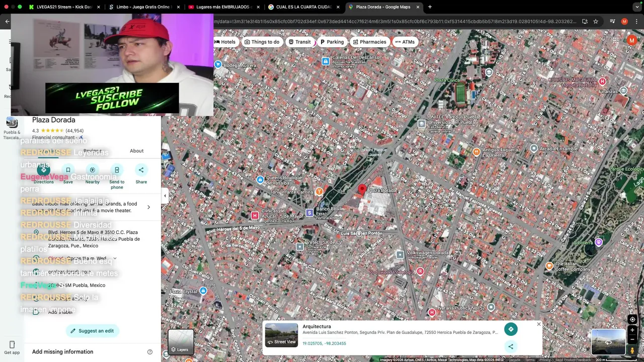The height and width of the screenshot is (362, 644).
Task: Select the Arboterra marker
Action: pyautogui.click(x=599, y=242)
